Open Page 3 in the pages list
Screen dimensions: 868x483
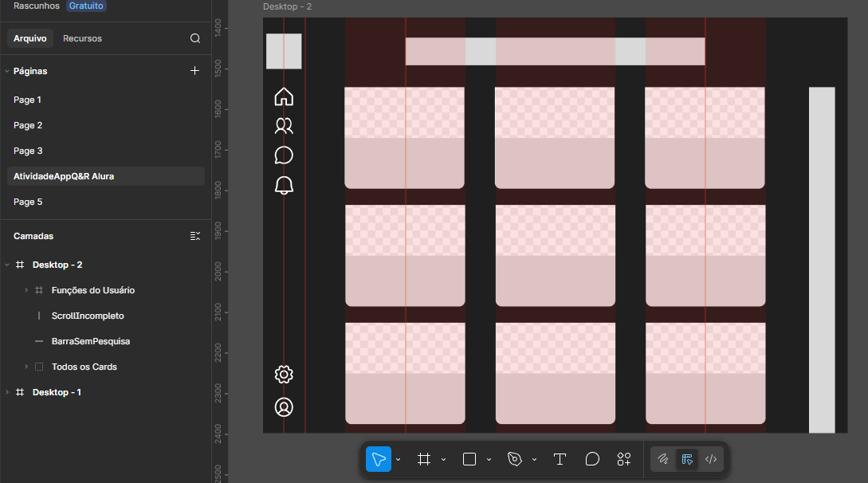tap(28, 151)
